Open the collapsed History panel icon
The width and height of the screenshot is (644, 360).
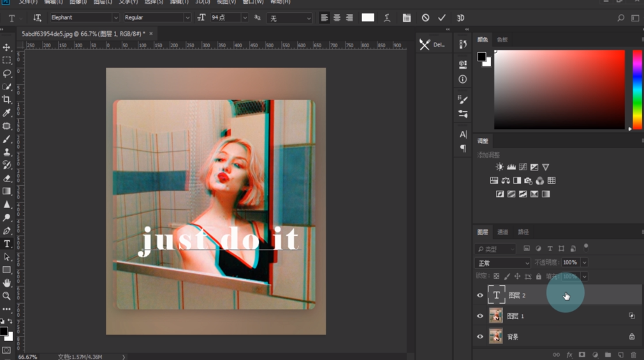[463, 44]
